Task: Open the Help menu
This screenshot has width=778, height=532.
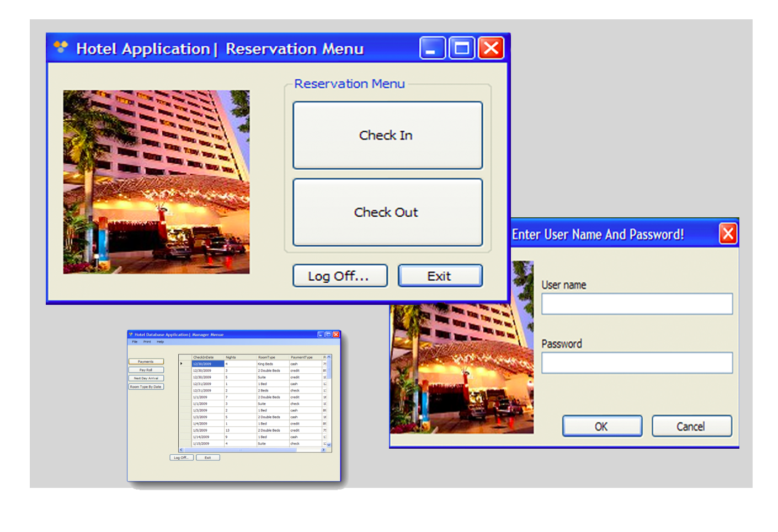Action: [160, 342]
